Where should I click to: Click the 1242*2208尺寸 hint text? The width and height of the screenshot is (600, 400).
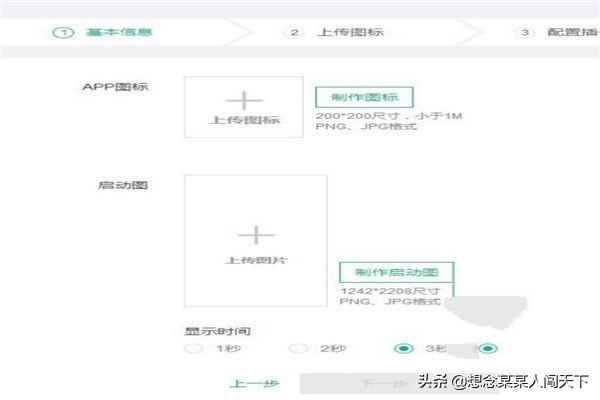pyautogui.click(x=390, y=291)
